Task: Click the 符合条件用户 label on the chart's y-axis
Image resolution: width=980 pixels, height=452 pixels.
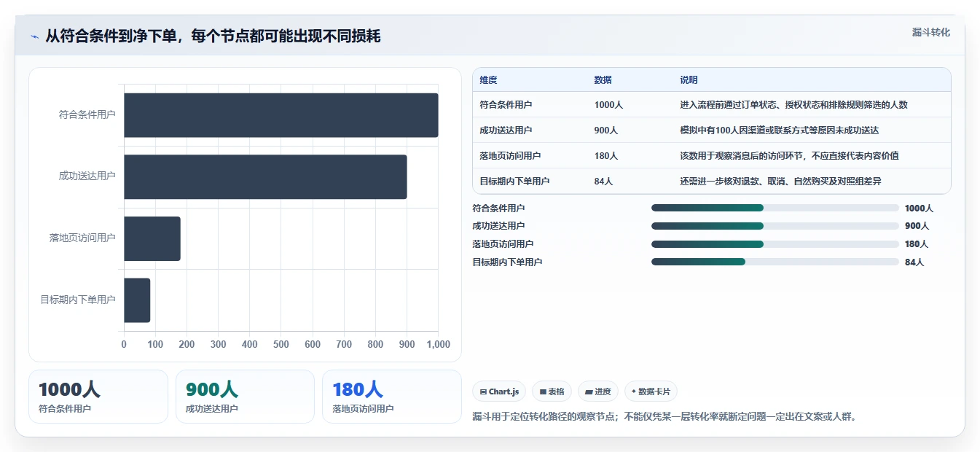Action: coord(87,115)
